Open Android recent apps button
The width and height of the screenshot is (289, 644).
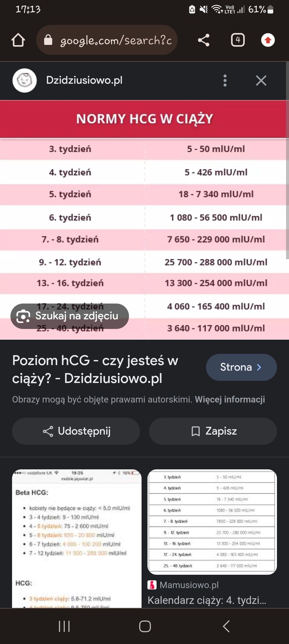64,626
